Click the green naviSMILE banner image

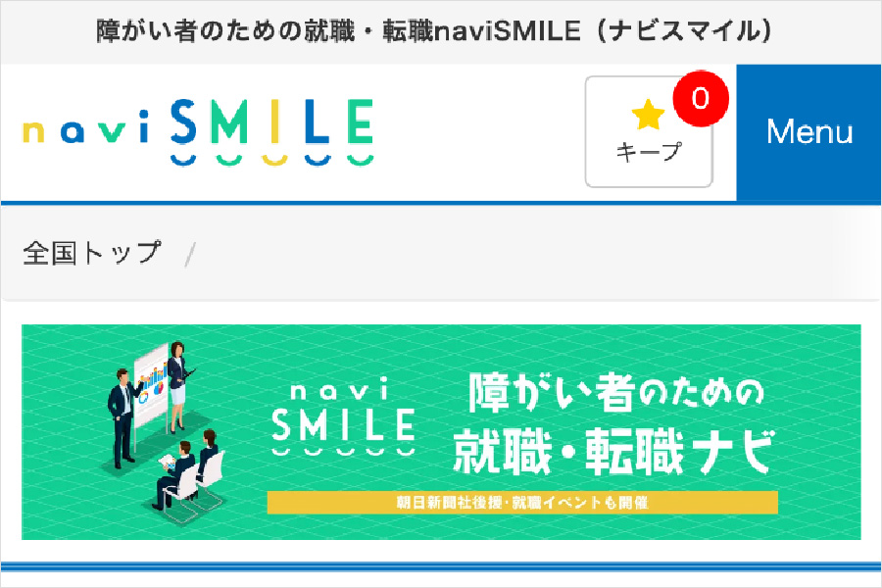[441, 432]
